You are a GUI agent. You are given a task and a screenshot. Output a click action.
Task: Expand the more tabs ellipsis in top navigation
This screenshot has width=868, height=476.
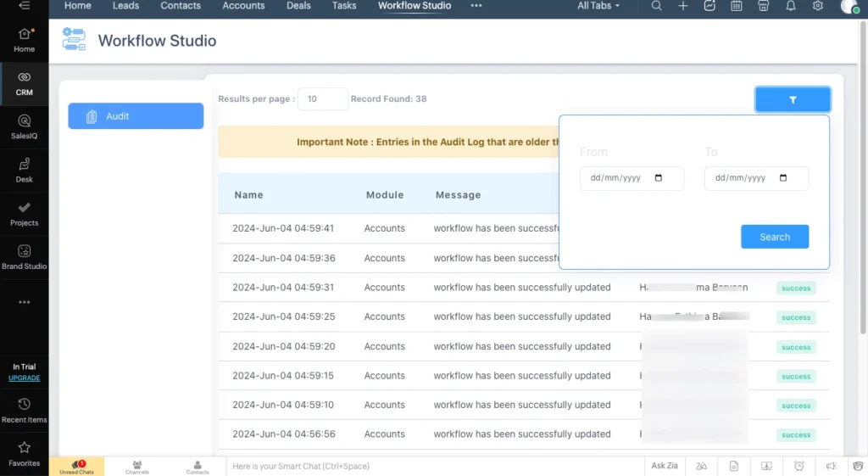pyautogui.click(x=476, y=6)
